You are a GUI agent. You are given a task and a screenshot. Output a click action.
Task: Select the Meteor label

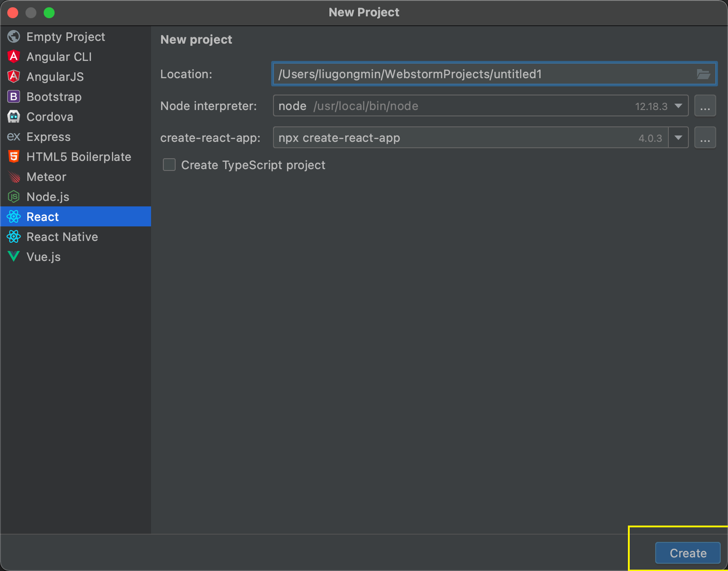(x=46, y=177)
